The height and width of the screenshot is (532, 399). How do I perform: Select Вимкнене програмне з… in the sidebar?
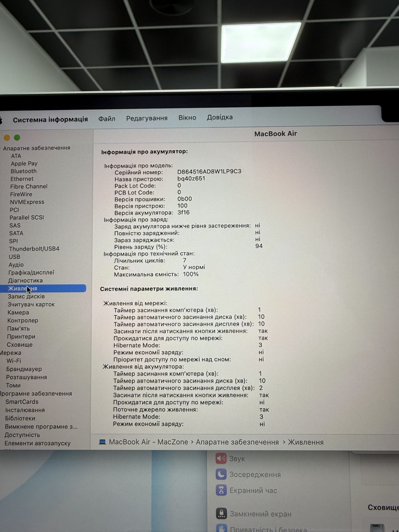click(41, 426)
